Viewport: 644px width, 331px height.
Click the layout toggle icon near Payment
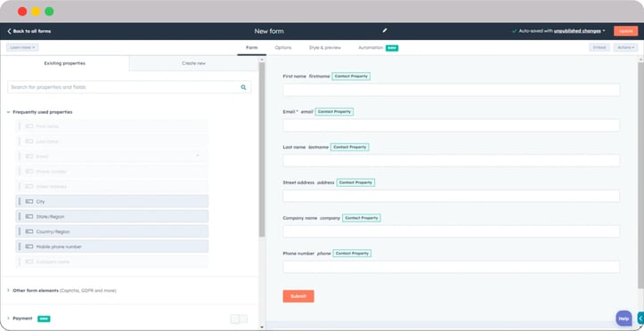239,319
